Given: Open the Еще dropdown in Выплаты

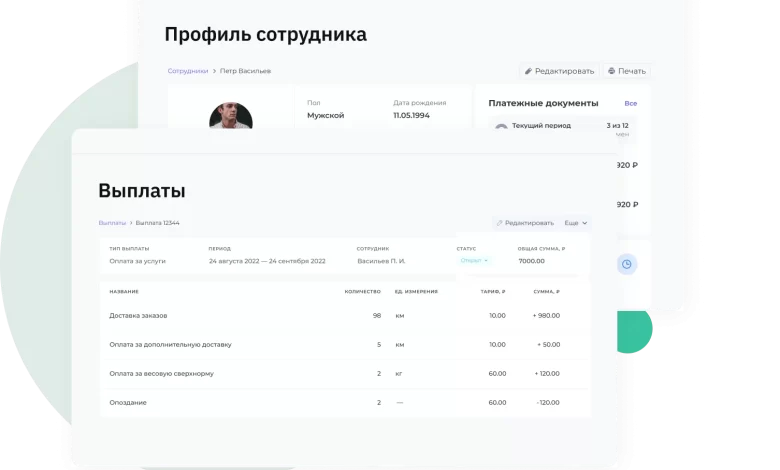Looking at the screenshot, I should tap(576, 223).
